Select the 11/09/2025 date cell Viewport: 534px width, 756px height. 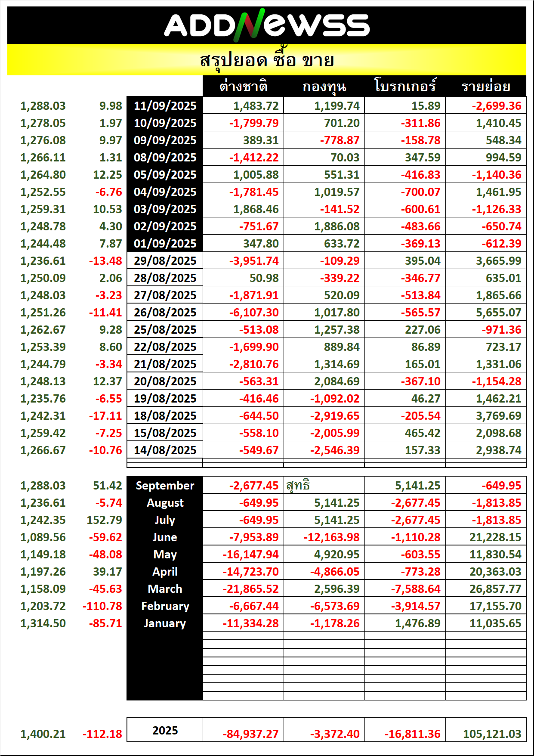pos(165,105)
